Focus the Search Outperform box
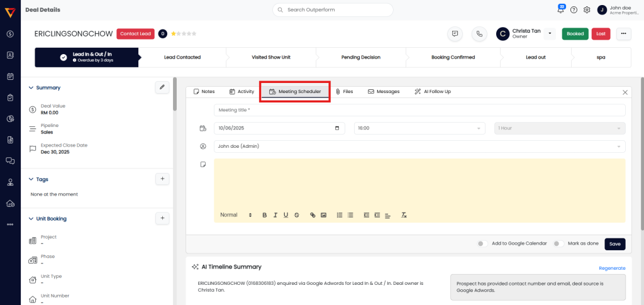Image resolution: width=644 pixels, height=305 pixels. tap(333, 10)
